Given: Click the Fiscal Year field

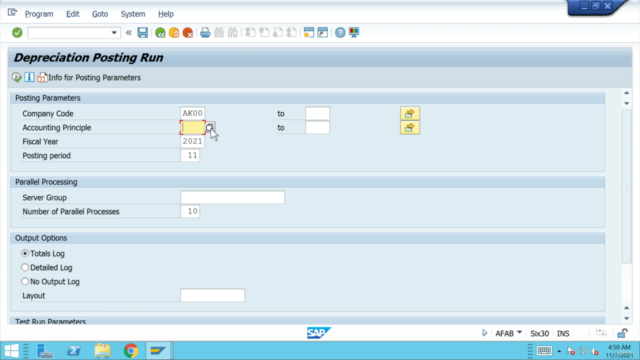Looking at the screenshot, I should coord(192,141).
